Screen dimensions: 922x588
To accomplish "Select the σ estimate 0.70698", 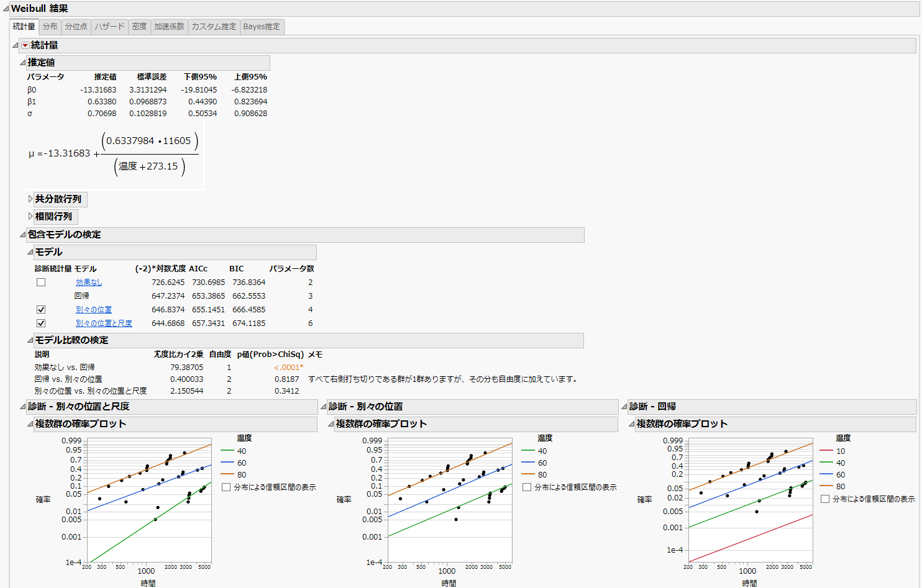I will point(102,114).
